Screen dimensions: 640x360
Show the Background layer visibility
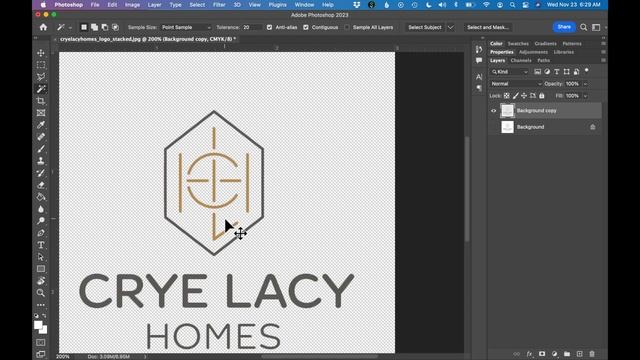click(x=493, y=127)
